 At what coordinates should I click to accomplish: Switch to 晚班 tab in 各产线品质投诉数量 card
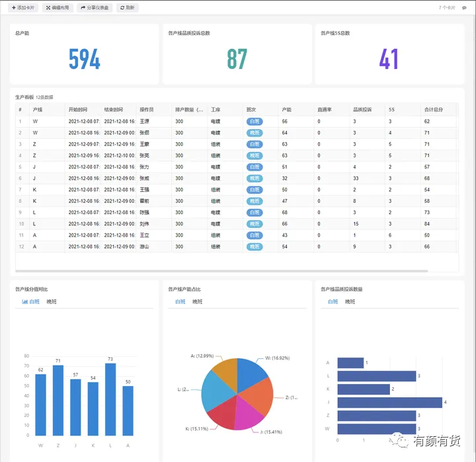[x=350, y=301]
